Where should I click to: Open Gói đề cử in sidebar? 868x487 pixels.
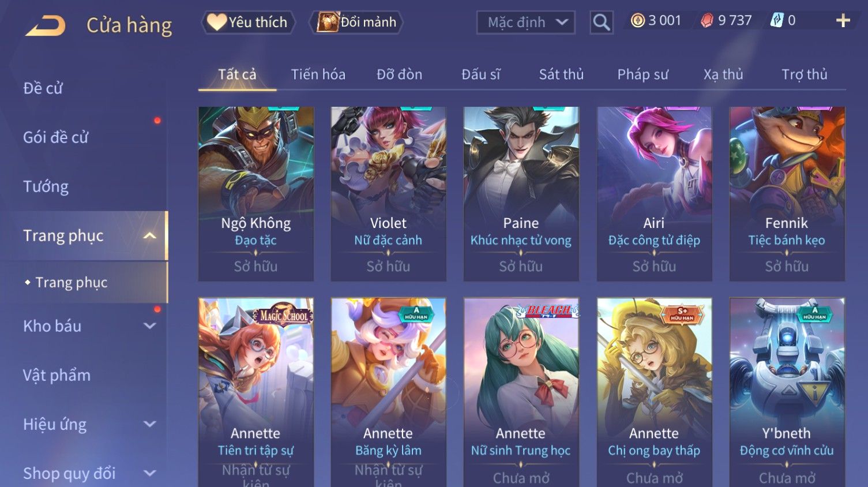point(56,137)
